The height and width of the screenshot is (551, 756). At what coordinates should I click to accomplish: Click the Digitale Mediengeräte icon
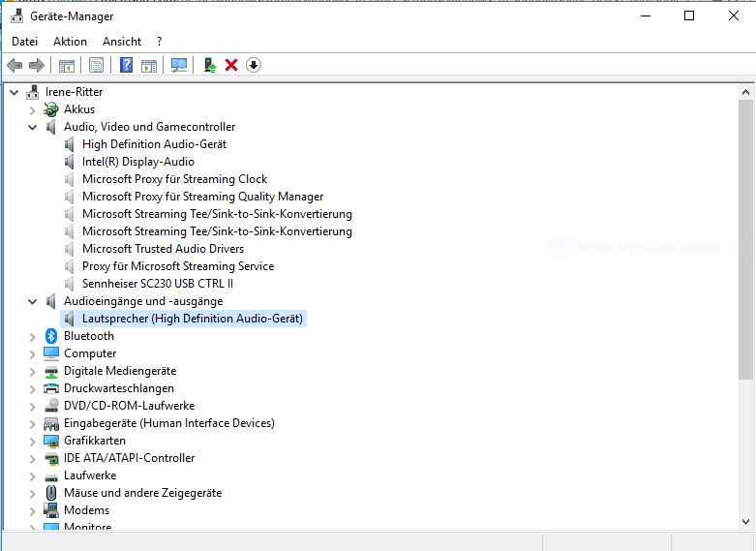pyautogui.click(x=51, y=371)
